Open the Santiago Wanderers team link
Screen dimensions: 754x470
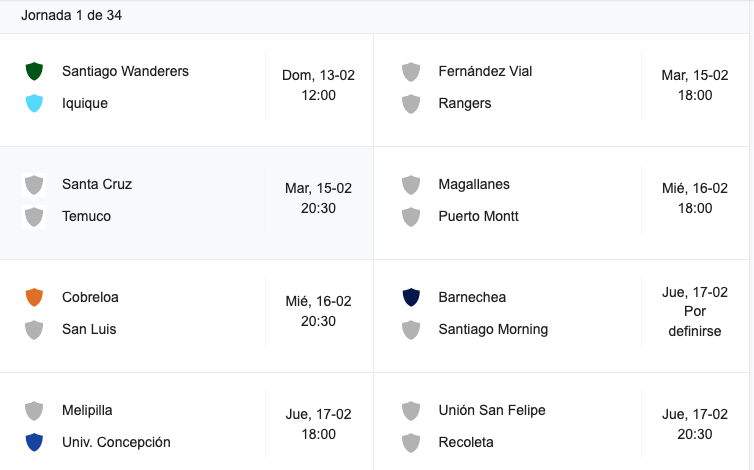point(126,71)
